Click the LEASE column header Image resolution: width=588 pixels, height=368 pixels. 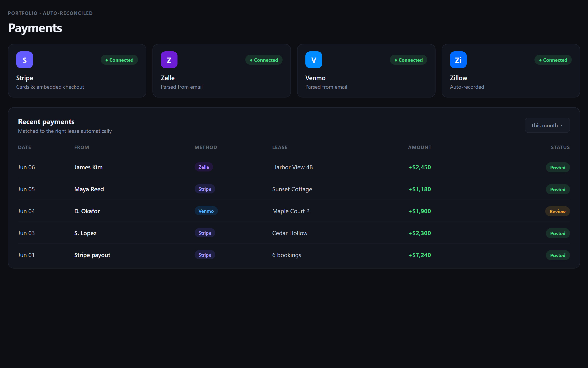pyautogui.click(x=280, y=147)
